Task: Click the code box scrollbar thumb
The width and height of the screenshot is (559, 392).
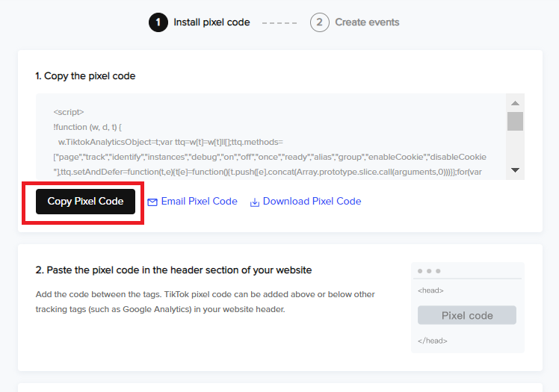Action: click(515, 122)
